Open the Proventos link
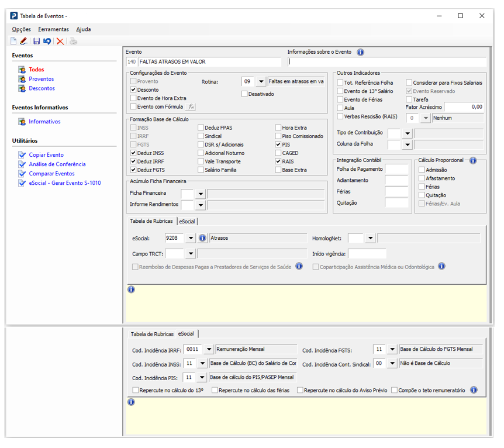 click(x=42, y=79)
